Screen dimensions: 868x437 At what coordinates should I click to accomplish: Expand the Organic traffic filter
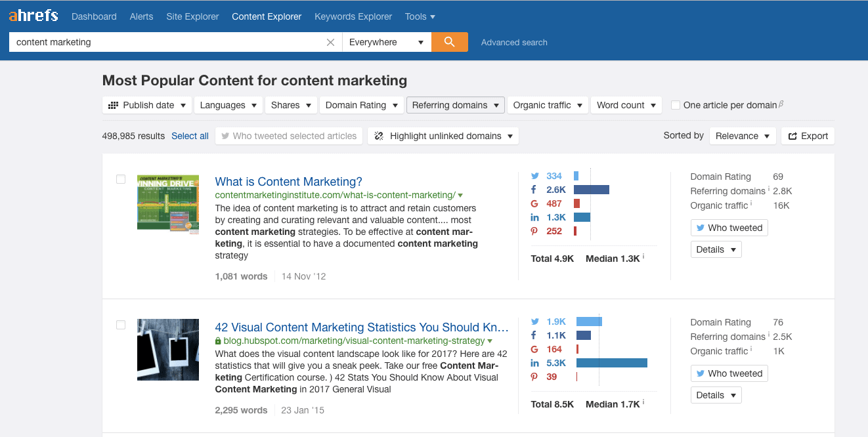[x=548, y=105]
